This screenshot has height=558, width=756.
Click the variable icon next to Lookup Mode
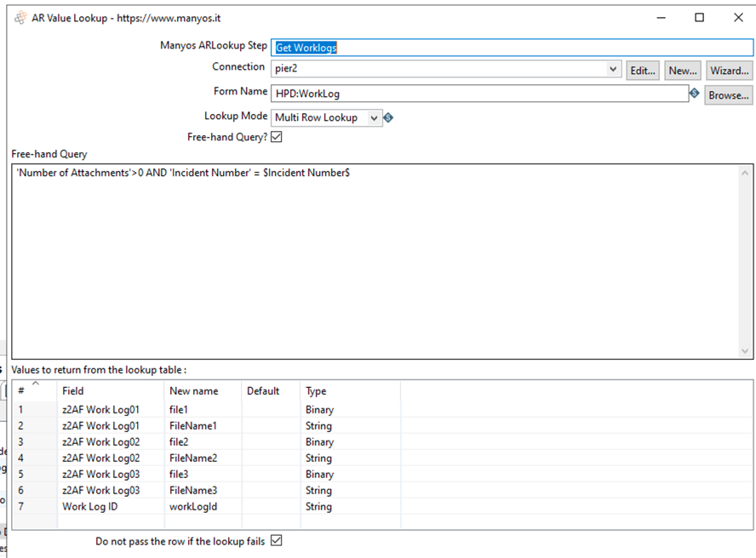(x=389, y=118)
